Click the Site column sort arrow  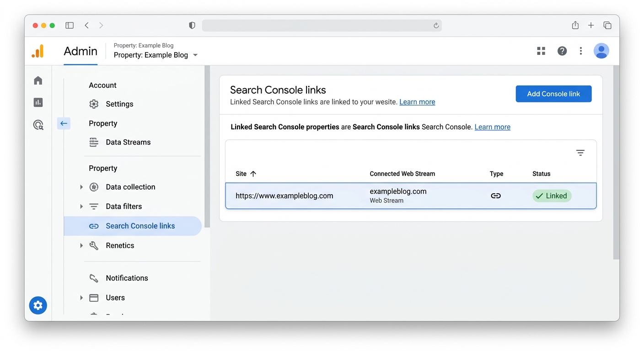pos(253,174)
